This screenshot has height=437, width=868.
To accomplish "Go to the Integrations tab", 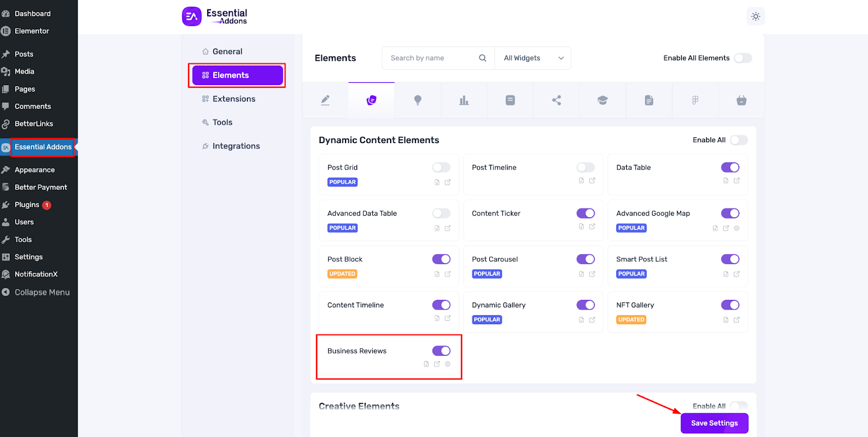I will 235,146.
